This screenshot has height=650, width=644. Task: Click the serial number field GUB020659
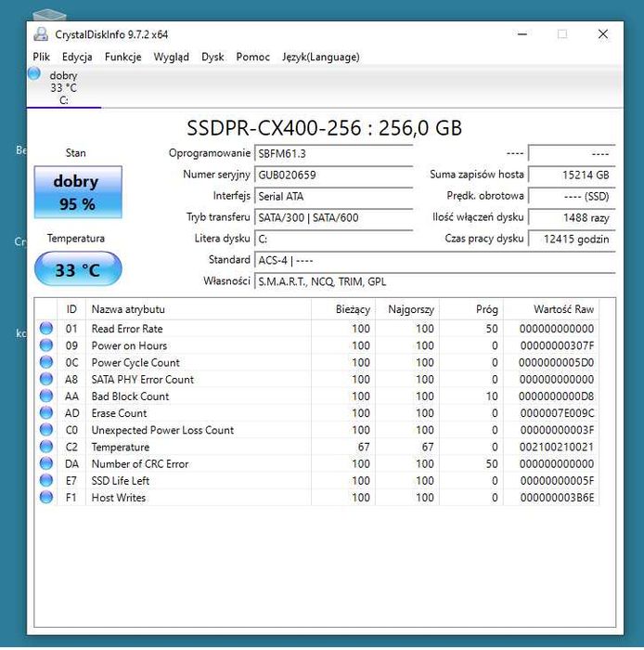pos(333,175)
